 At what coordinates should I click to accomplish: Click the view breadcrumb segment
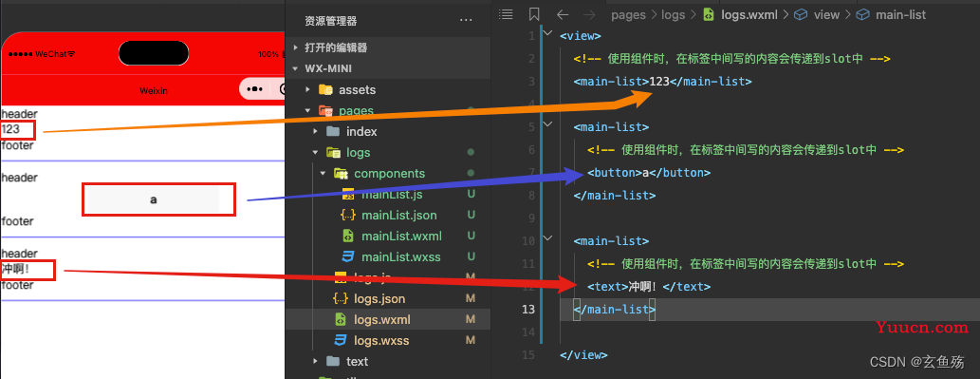pos(827,15)
